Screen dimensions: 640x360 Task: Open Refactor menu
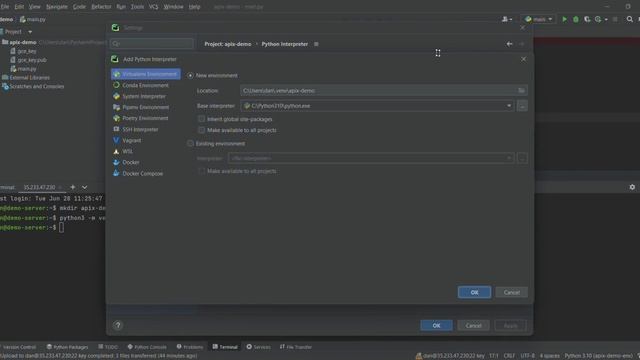[x=101, y=7]
